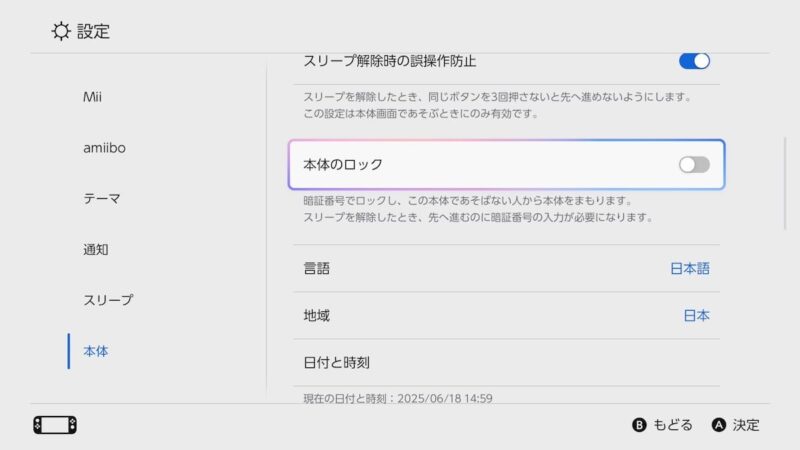Select the 言語 row label
This screenshot has width=800, height=450.
coord(316,268)
